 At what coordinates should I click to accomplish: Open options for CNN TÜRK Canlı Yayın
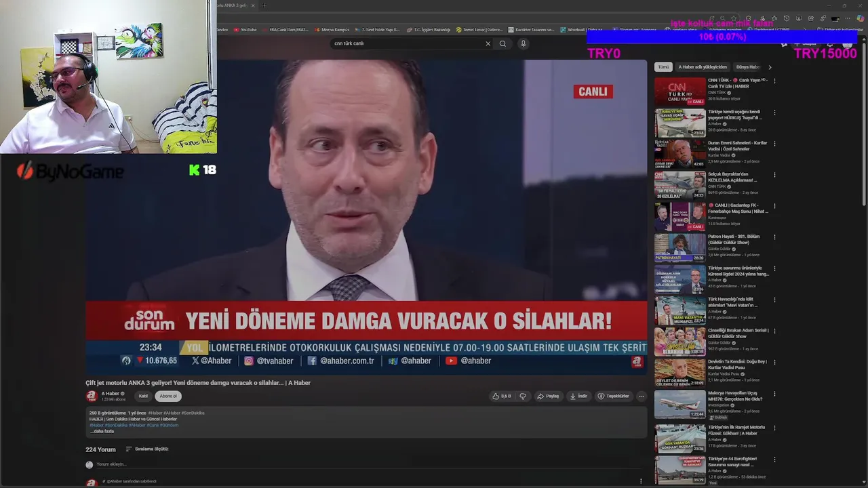pyautogui.click(x=774, y=81)
